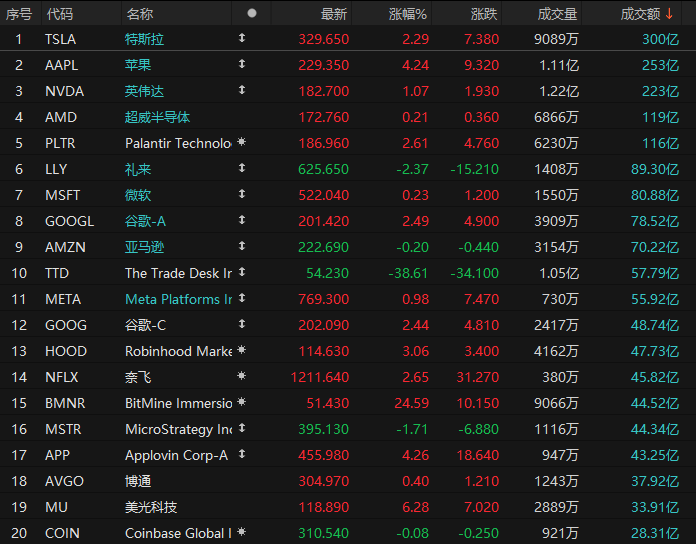Click the -38.61 percent change value
This screenshot has width=696, height=544.
pyautogui.click(x=408, y=273)
